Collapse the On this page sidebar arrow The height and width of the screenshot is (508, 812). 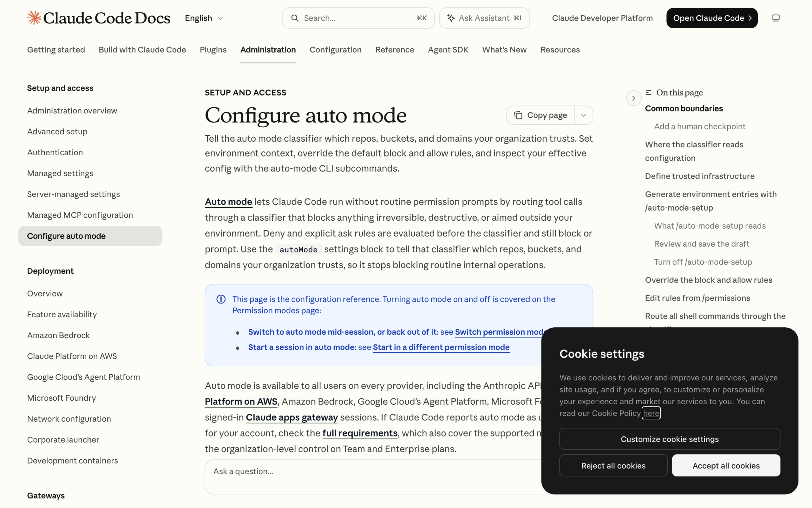pos(633,98)
